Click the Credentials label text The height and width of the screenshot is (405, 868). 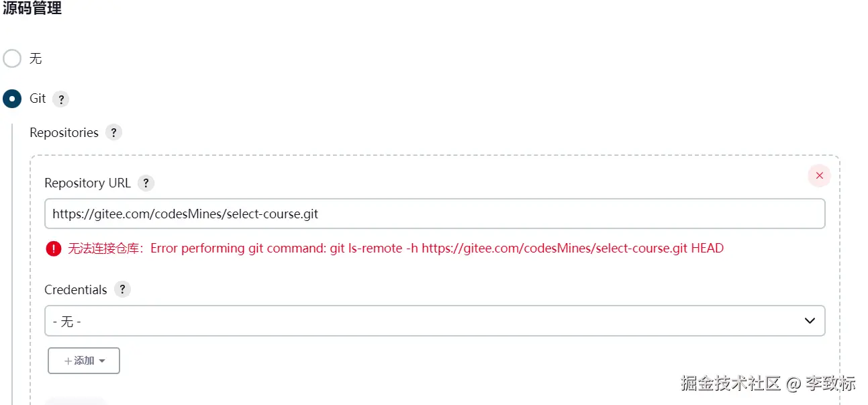pyautogui.click(x=75, y=289)
